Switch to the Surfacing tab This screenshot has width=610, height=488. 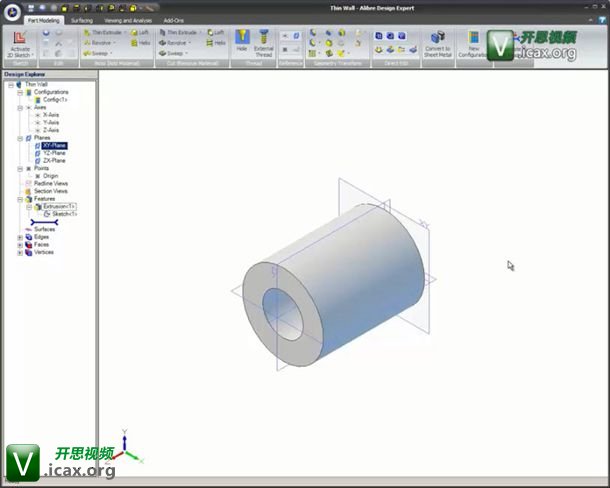(82, 20)
